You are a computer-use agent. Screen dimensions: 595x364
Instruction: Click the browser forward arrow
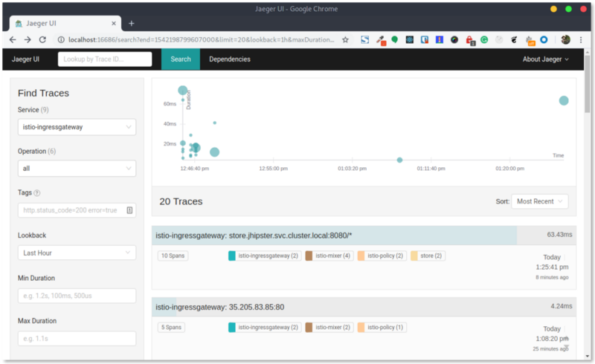point(28,39)
